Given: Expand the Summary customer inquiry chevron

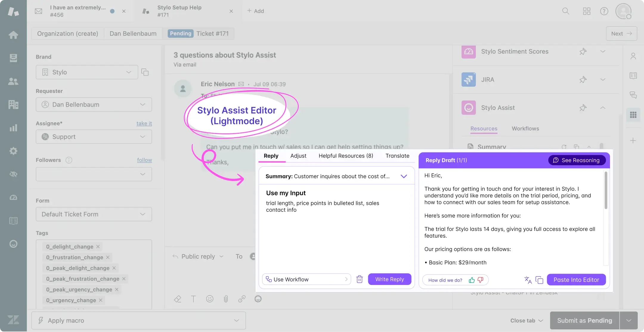Looking at the screenshot, I should pyautogui.click(x=404, y=176).
